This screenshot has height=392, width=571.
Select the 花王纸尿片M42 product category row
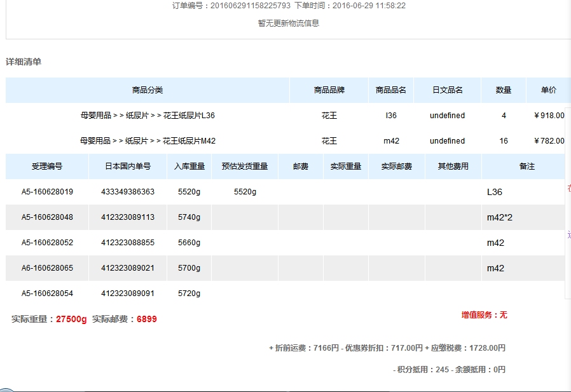coord(148,141)
